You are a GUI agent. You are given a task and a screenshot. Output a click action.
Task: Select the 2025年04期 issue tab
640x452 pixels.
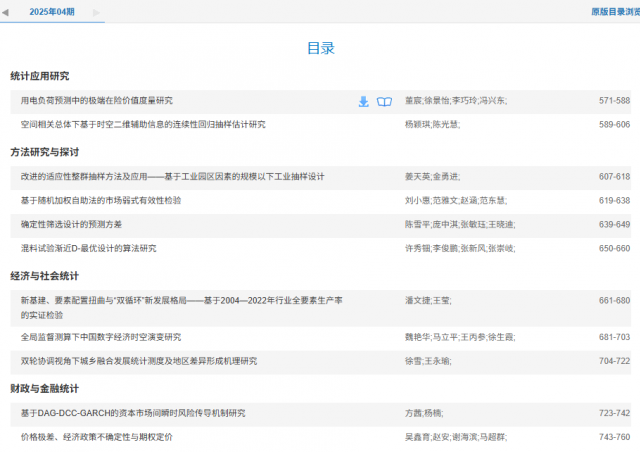tap(51, 12)
